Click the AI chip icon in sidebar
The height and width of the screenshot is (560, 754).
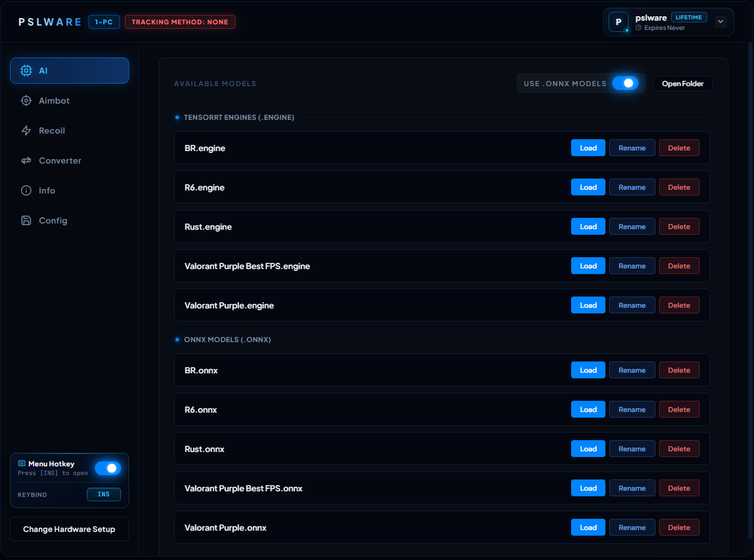[26, 71]
